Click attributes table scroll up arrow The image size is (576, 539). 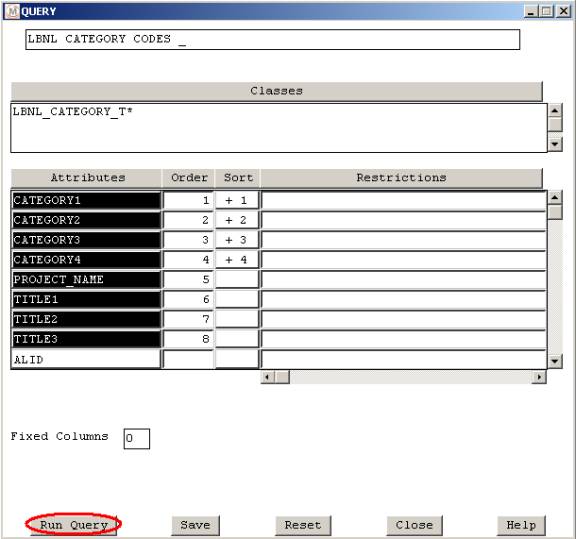click(555, 198)
